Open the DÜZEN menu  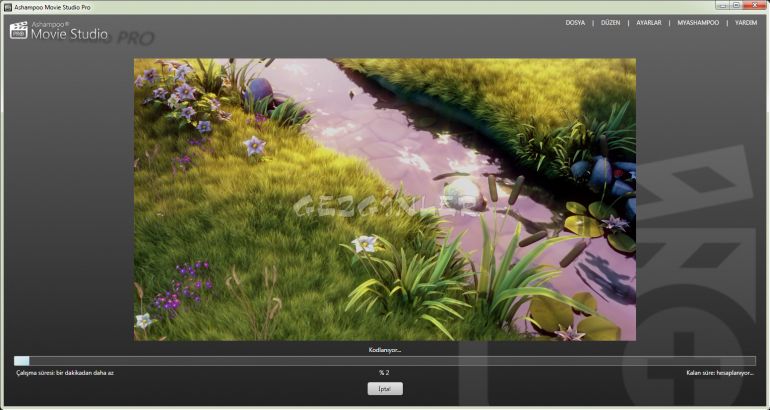click(x=610, y=23)
